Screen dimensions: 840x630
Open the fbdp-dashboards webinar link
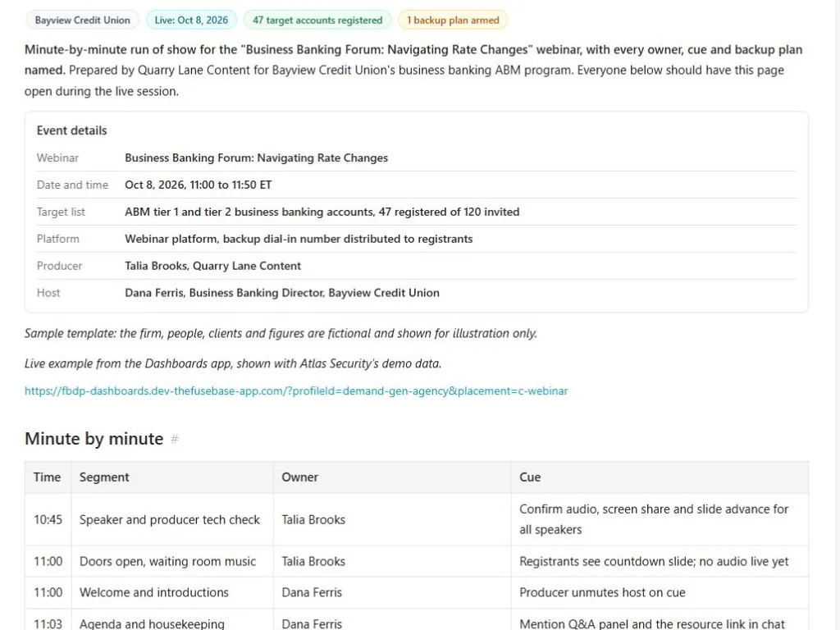(295, 391)
